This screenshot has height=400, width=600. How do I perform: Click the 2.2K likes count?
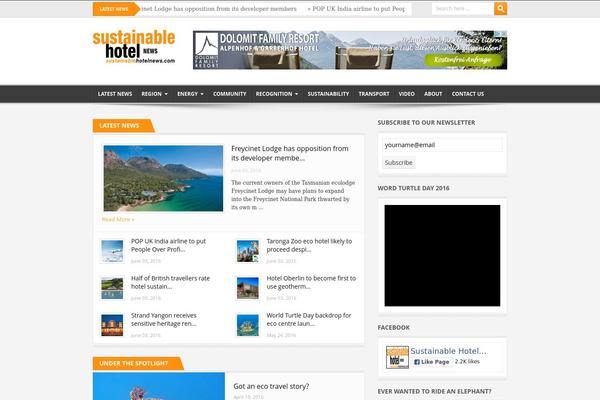coord(467,361)
